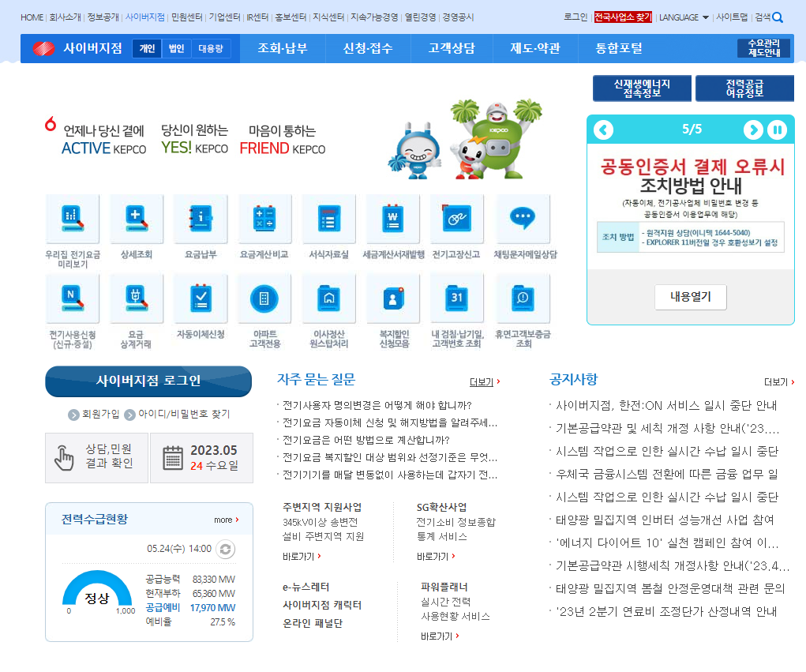The height and width of the screenshot is (672, 806).
Task: Click the 내 검침·납기일 calendar icon
Action: tap(456, 300)
